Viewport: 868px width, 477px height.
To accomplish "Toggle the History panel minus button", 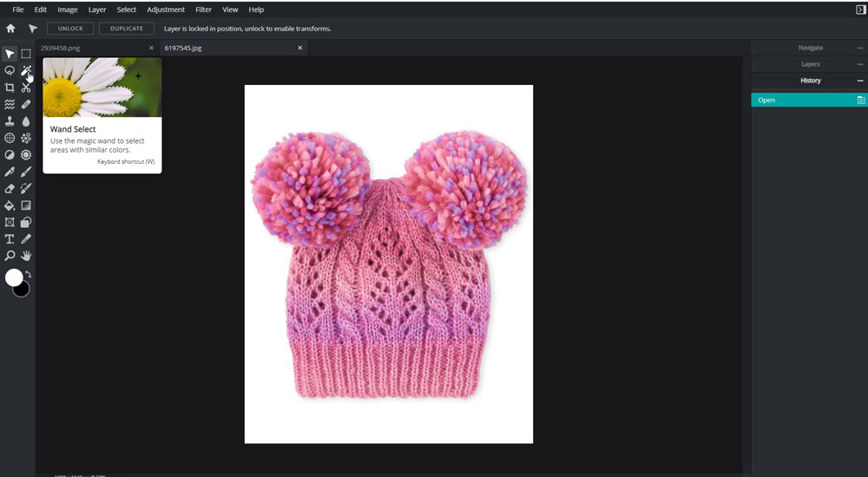I will click(x=859, y=81).
